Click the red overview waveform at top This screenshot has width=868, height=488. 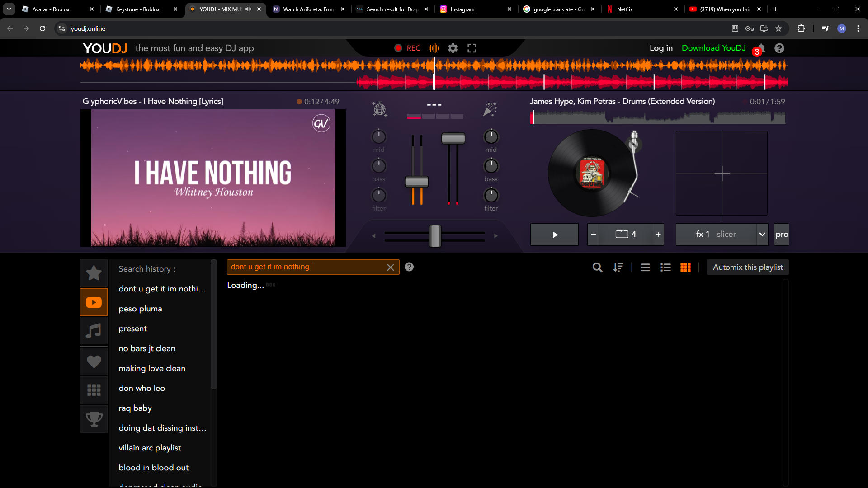572,82
